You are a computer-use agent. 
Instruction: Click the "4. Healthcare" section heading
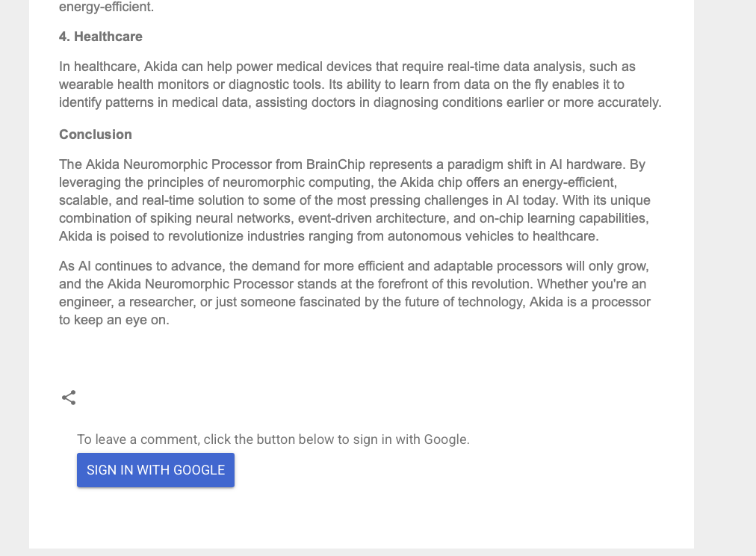pos(101,37)
